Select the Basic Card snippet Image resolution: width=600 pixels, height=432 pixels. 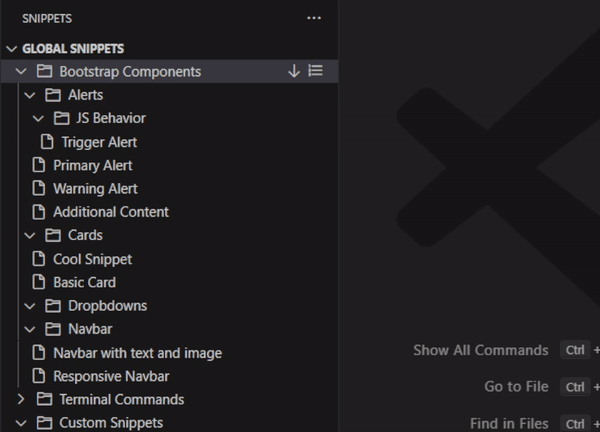point(85,282)
